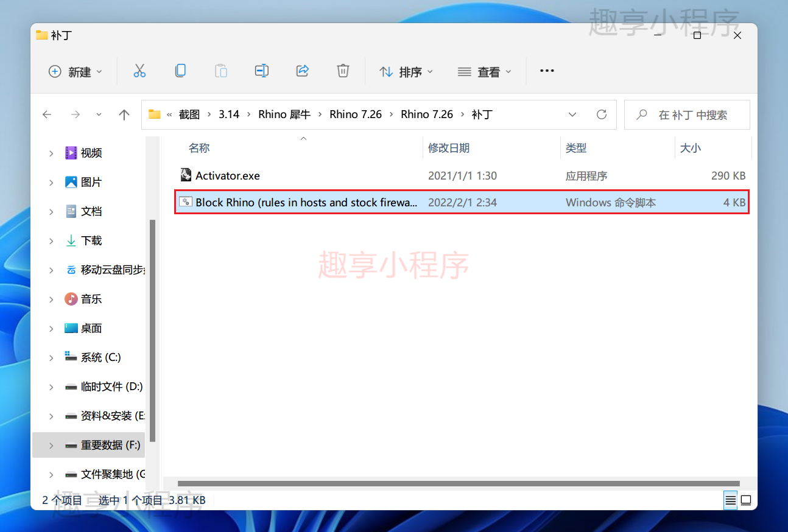The image size is (788, 532).
Task: Open the 排序 sort dropdown
Action: pyautogui.click(x=406, y=71)
